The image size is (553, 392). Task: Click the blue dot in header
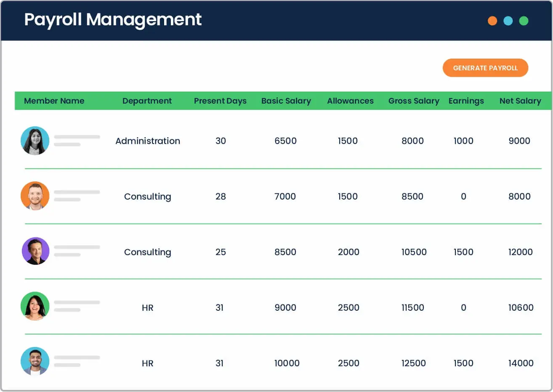508,21
